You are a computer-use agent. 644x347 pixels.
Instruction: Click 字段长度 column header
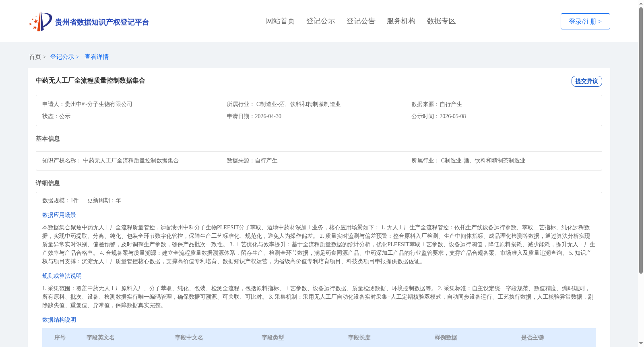click(359, 338)
